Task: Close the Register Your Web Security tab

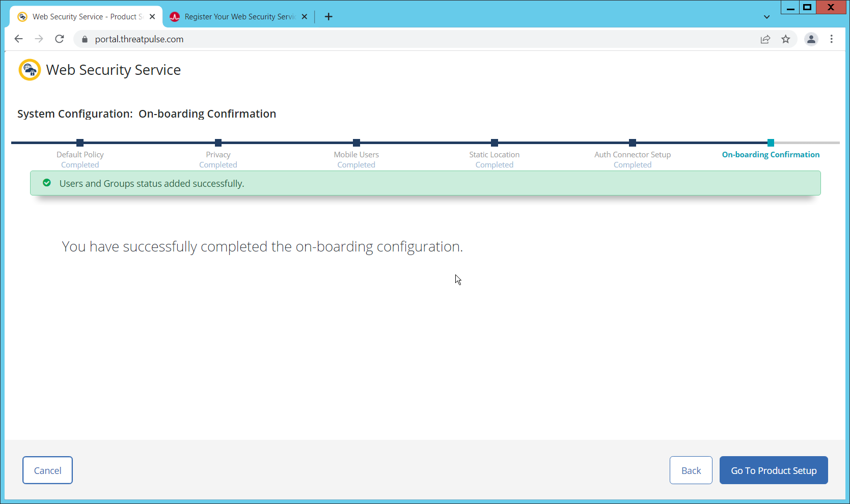Action: coord(305,17)
